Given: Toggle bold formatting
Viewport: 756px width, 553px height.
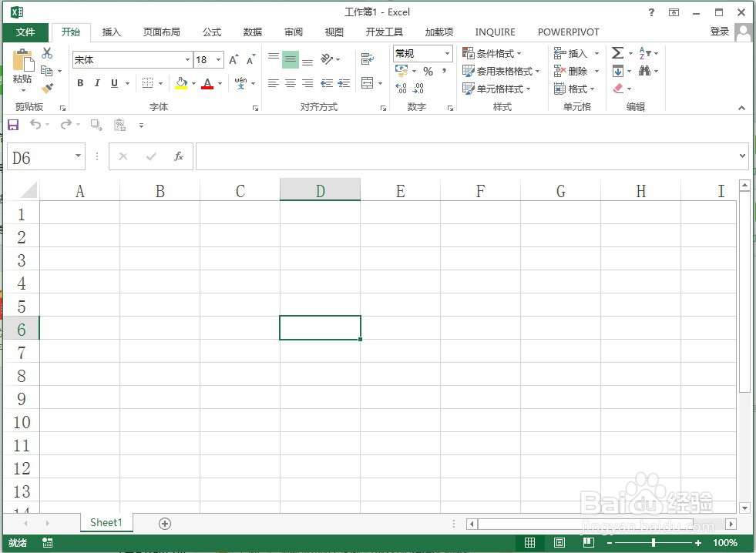Looking at the screenshot, I should coord(80,82).
